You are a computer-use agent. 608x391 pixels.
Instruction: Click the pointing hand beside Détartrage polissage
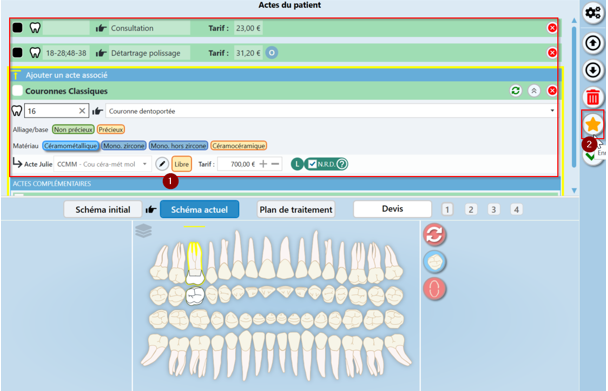pyautogui.click(x=101, y=53)
